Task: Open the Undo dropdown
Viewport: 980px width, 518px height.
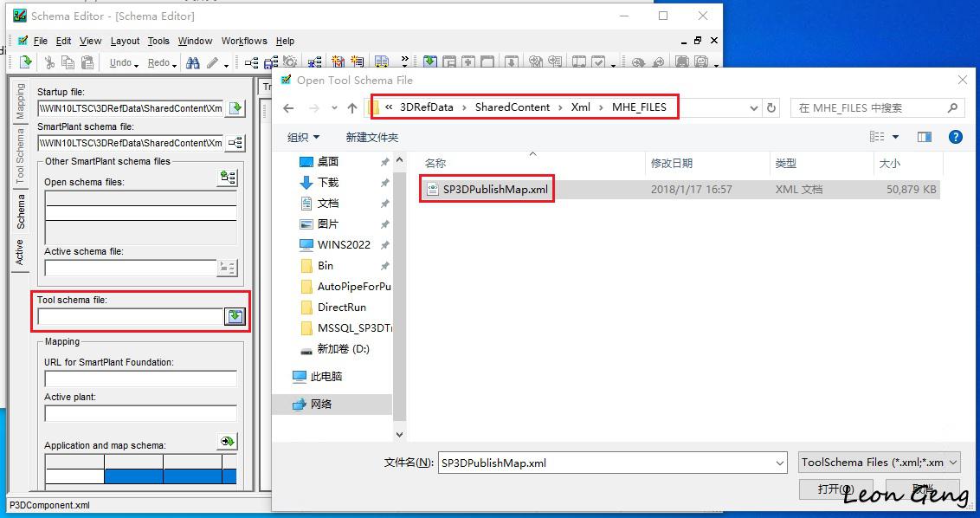Action: point(136,64)
